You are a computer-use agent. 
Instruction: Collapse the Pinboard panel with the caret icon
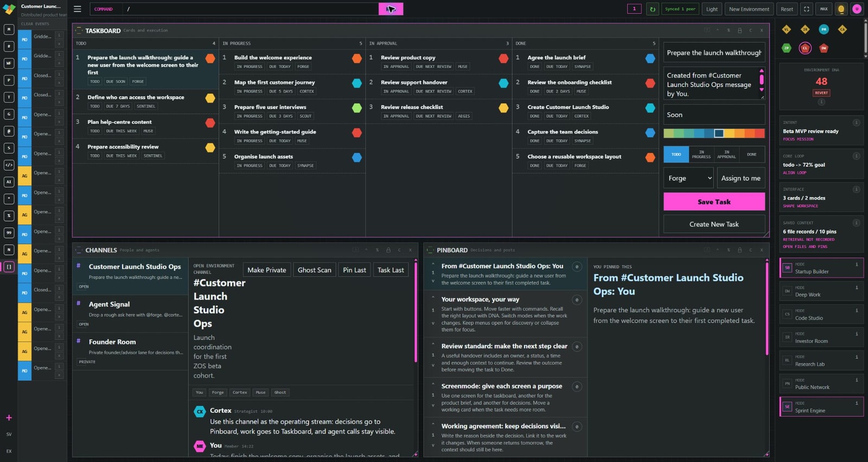pos(718,250)
